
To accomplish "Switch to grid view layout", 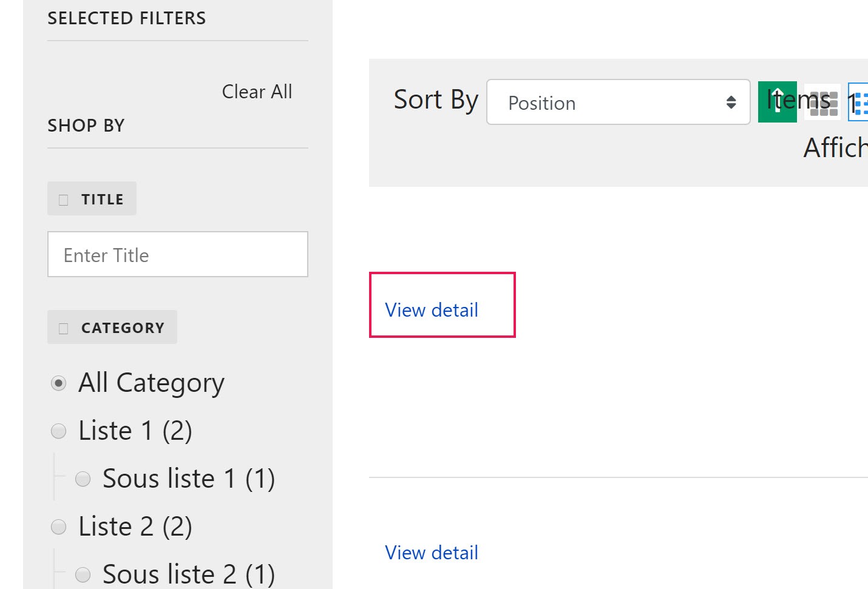I will [x=823, y=103].
